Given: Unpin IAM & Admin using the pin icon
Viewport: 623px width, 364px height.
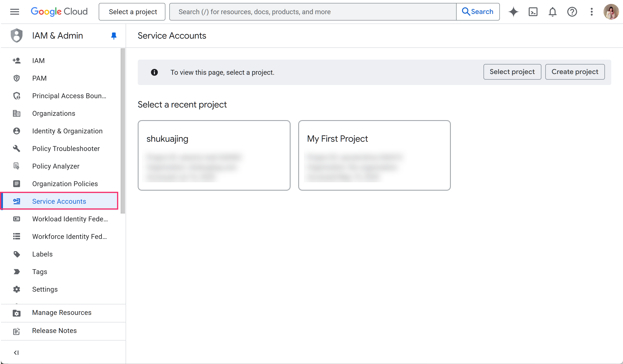Looking at the screenshot, I should pyautogui.click(x=114, y=36).
